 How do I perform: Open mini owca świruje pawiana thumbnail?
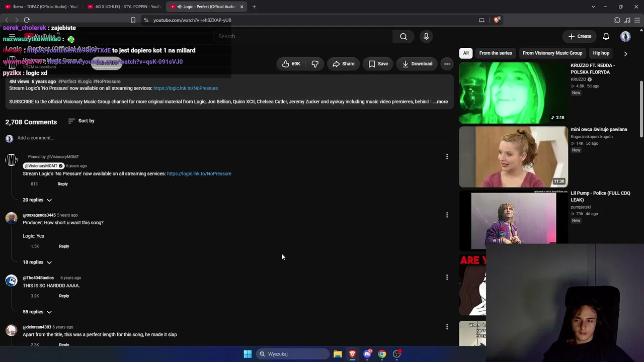click(513, 156)
